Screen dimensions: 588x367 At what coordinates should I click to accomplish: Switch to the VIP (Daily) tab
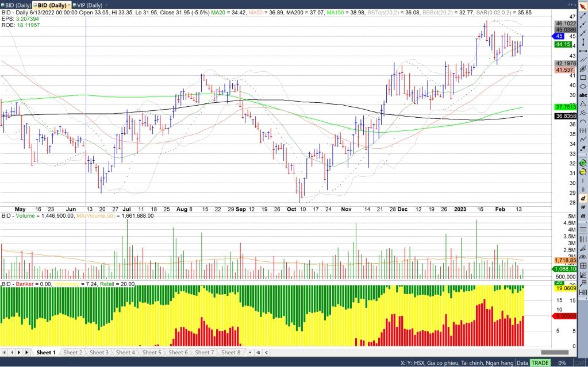pyautogui.click(x=86, y=6)
